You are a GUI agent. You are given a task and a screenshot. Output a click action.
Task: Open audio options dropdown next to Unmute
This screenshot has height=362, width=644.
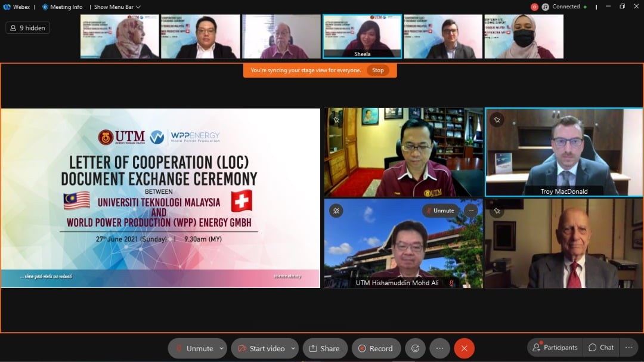coord(222,348)
